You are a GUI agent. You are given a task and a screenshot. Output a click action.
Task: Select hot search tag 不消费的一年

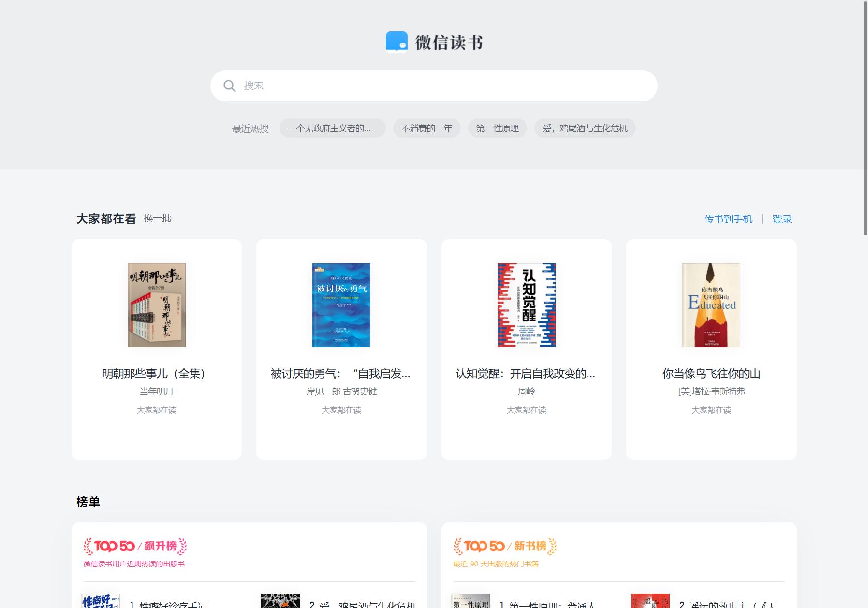coord(427,129)
